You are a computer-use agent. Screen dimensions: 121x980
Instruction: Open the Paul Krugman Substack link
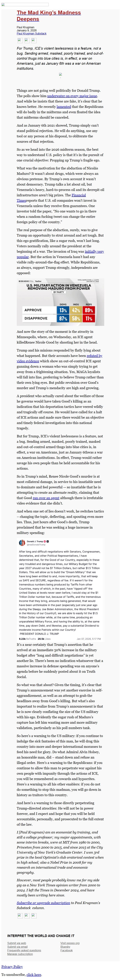point(31,33)
